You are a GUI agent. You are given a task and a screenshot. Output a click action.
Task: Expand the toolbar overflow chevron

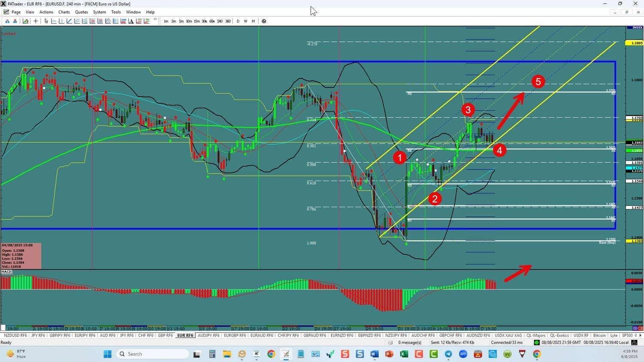click(155, 20)
